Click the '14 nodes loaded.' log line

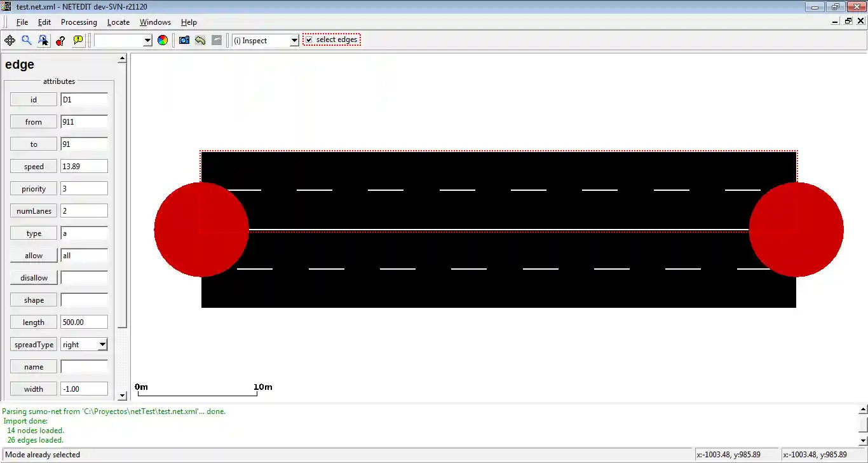point(36,431)
